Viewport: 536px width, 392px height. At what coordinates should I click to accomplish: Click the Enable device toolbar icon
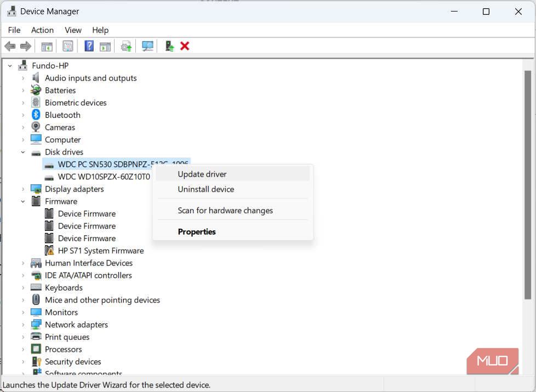(x=169, y=46)
